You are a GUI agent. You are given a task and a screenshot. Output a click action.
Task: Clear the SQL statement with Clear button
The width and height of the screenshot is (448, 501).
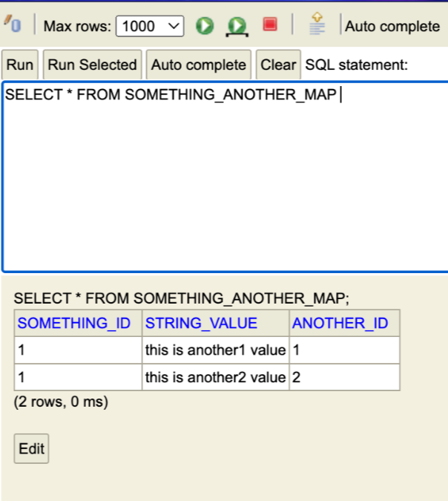pyautogui.click(x=278, y=65)
